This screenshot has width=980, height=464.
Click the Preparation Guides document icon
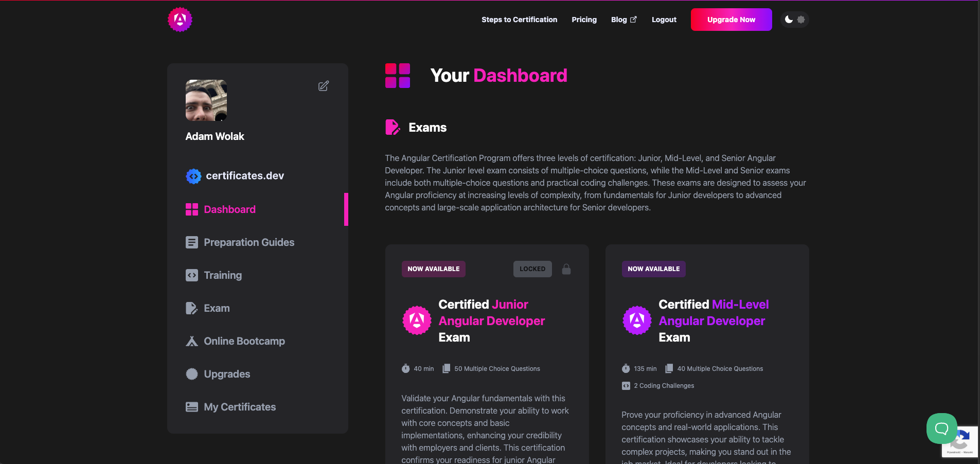click(192, 242)
